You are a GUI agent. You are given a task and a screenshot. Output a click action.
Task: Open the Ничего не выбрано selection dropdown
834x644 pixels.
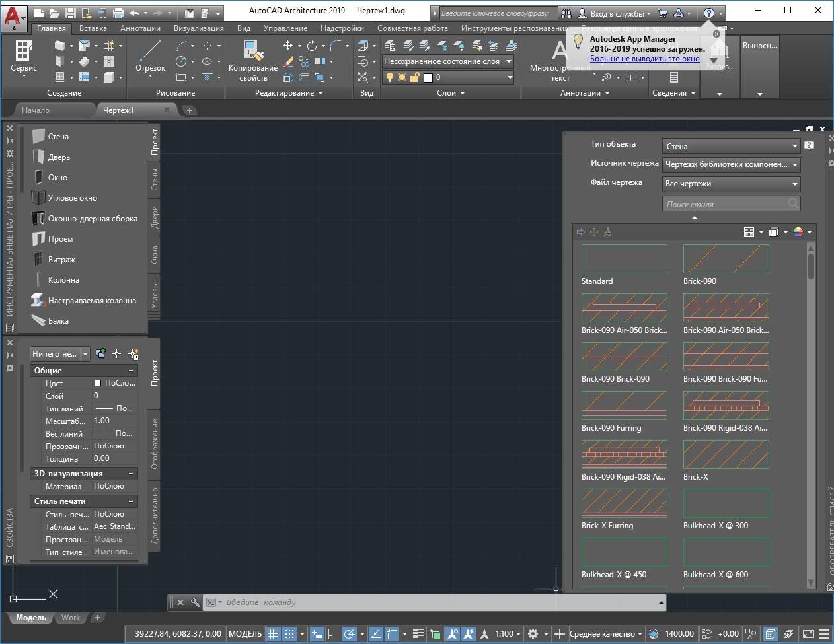click(59, 354)
